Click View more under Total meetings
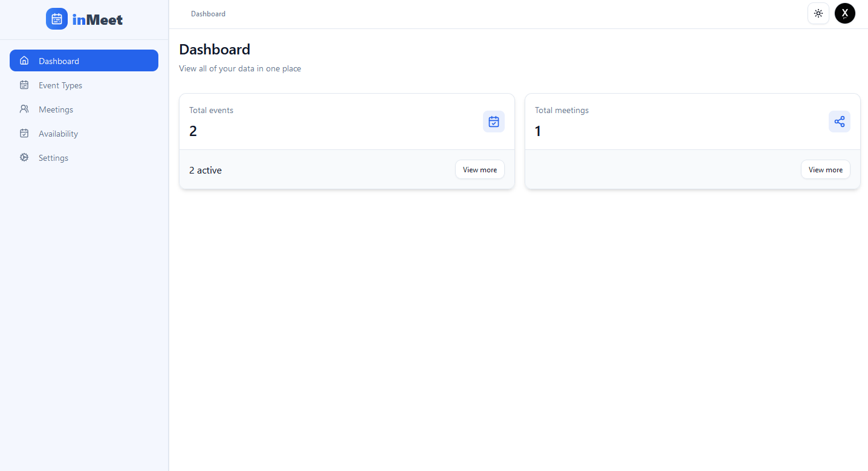868x471 pixels. [826, 170]
